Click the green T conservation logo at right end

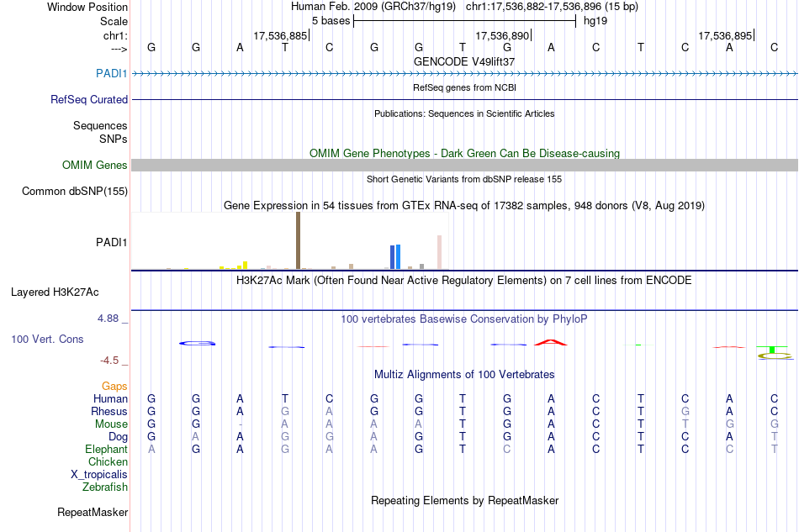[x=772, y=350]
